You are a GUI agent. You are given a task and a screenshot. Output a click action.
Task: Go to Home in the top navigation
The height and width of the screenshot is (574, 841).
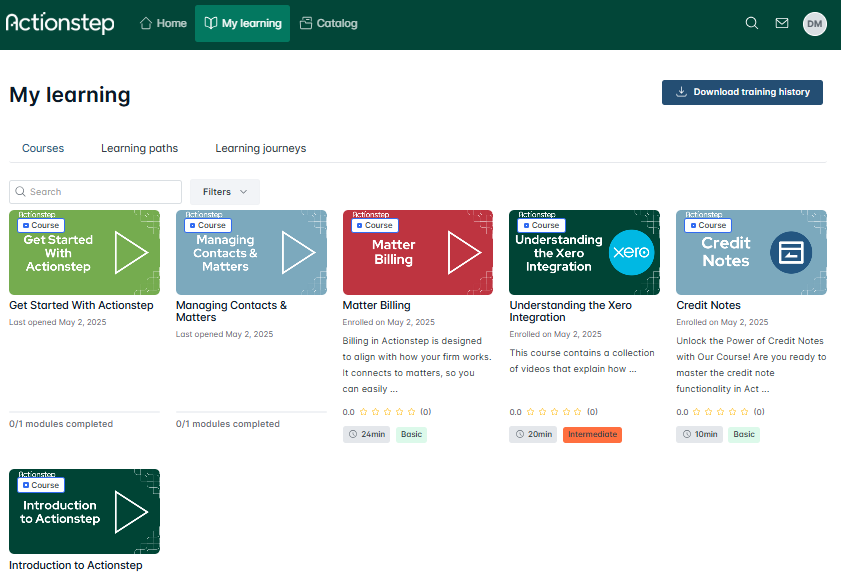pos(163,23)
